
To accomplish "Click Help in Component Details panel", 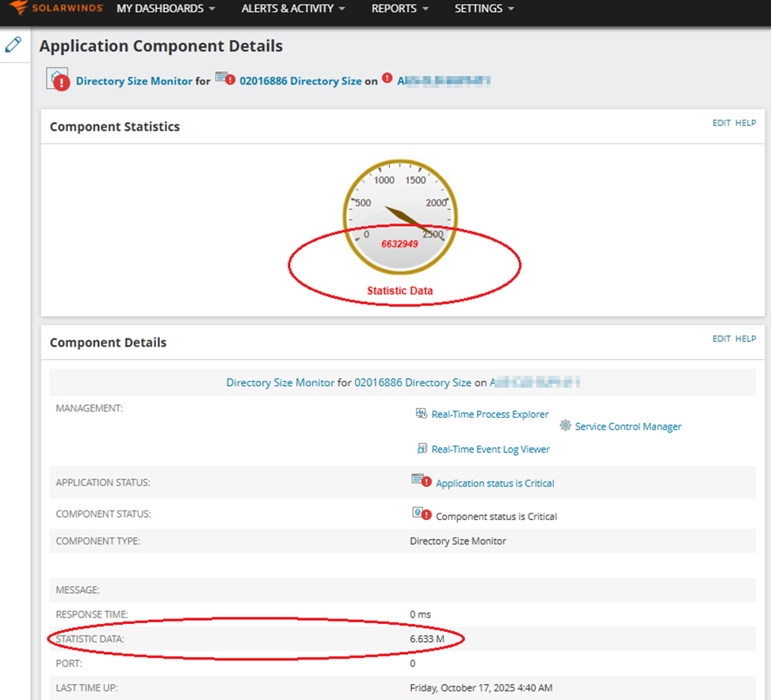I will (x=746, y=339).
